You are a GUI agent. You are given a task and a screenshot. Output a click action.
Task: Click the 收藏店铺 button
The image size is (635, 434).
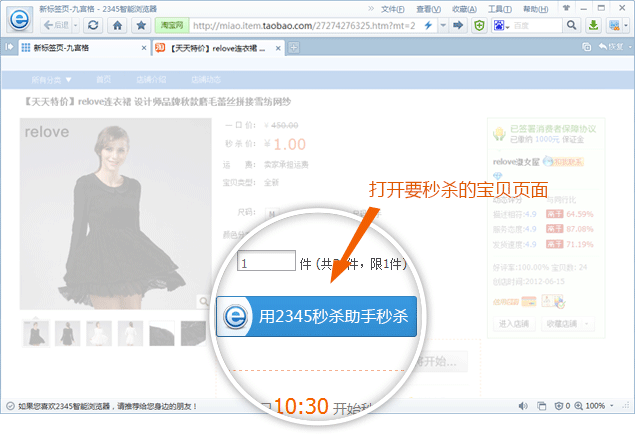pyautogui.click(x=561, y=324)
